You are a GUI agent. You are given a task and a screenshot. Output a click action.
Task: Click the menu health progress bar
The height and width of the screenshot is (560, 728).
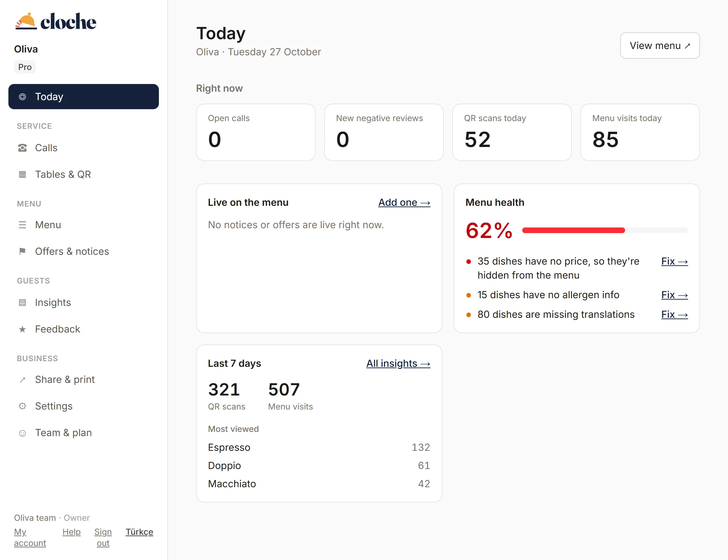pyautogui.click(x=605, y=230)
